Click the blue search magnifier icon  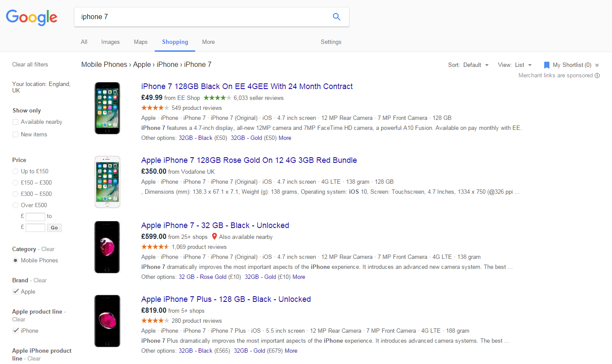336,17
